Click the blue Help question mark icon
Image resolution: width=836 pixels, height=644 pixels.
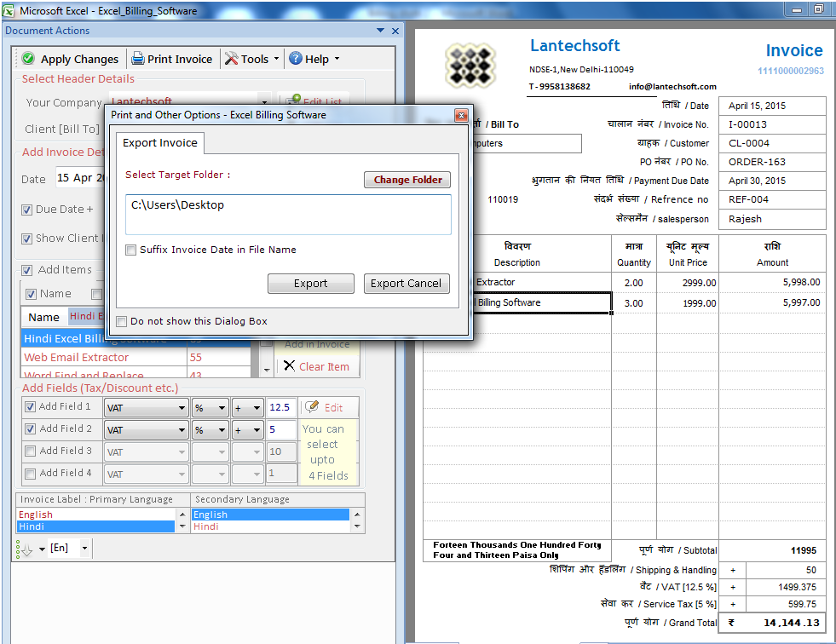[296, 59]
